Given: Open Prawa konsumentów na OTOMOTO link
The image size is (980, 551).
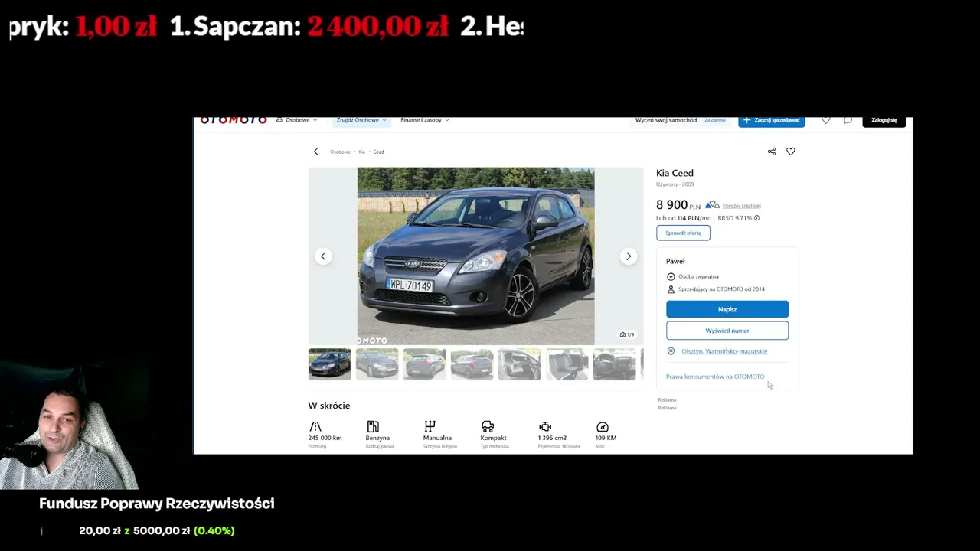Looking at the screenshot, I should point(715,377).
